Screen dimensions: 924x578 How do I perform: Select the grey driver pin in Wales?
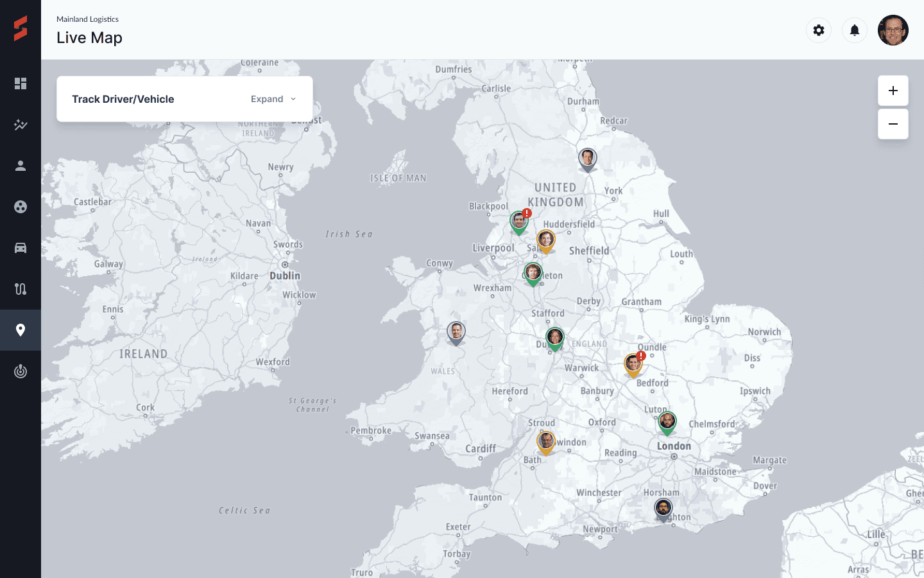(x=456, y=334)
